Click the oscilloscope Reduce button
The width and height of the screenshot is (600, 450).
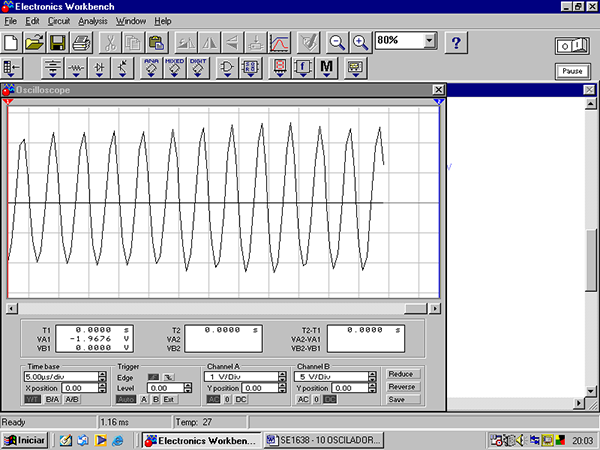[x=403, y=374]
